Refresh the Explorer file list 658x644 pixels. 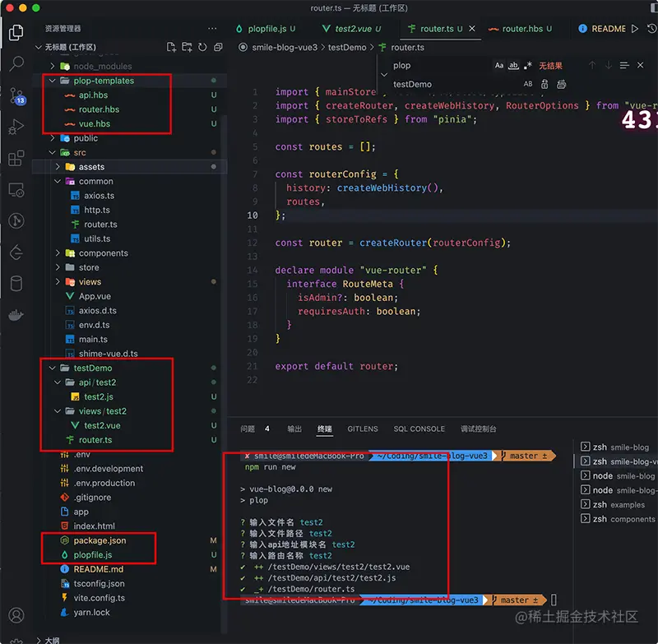(202, 47)
